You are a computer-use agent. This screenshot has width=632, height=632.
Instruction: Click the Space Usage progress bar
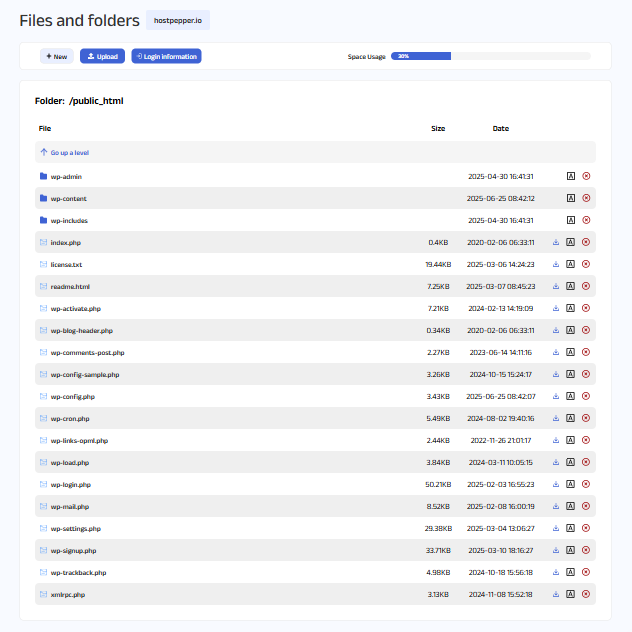[490, 56]
